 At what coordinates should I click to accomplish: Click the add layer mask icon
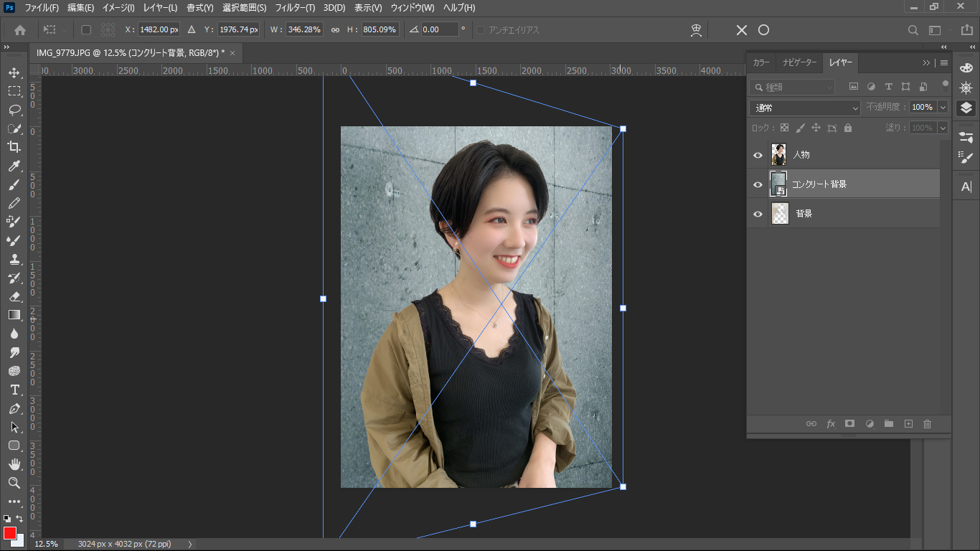pos(850,424)
